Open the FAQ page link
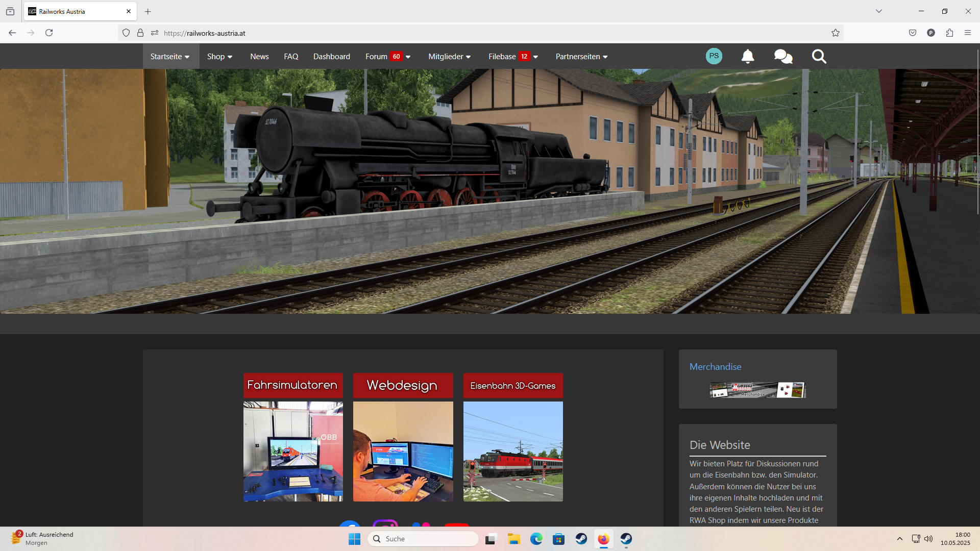980x551 pixels. point(291,57)
